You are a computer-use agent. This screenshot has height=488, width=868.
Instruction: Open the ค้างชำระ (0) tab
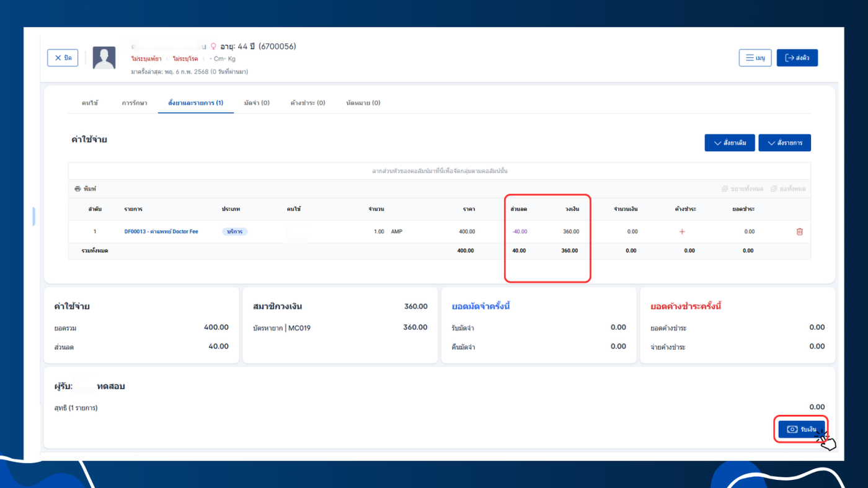point(308,103)
